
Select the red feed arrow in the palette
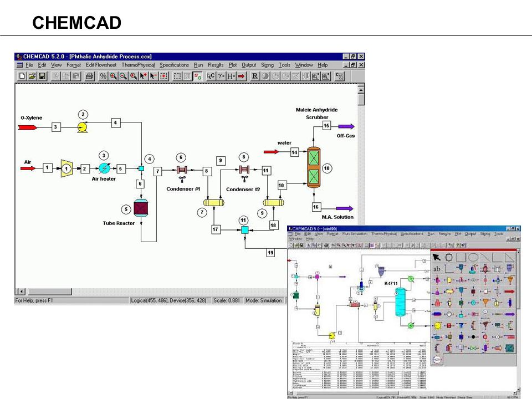click(509, 291)
